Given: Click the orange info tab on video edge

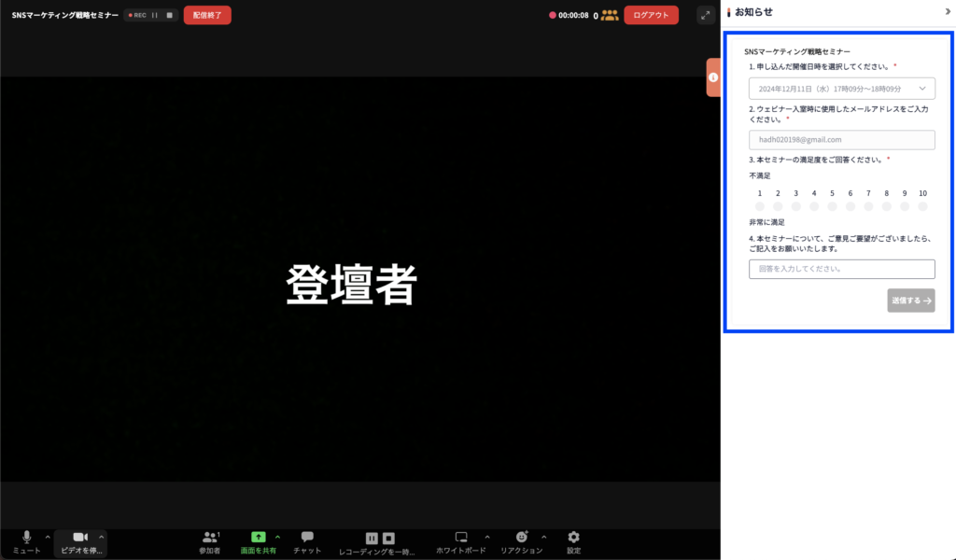Looking at the screenshot, I should tap(713, 77).
